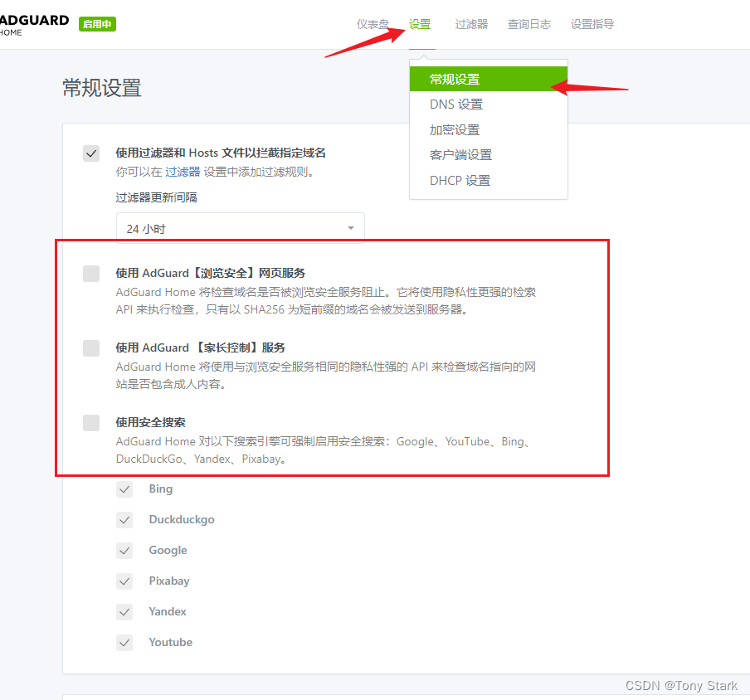The image size is (750, 700).
Task: Select DHCP 设置 menu entry
Action: point(489,180)
